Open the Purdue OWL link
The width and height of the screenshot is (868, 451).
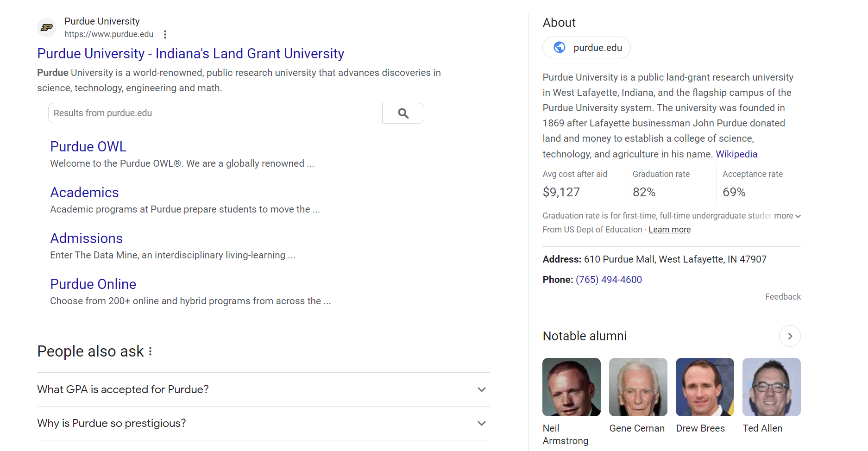88,146
